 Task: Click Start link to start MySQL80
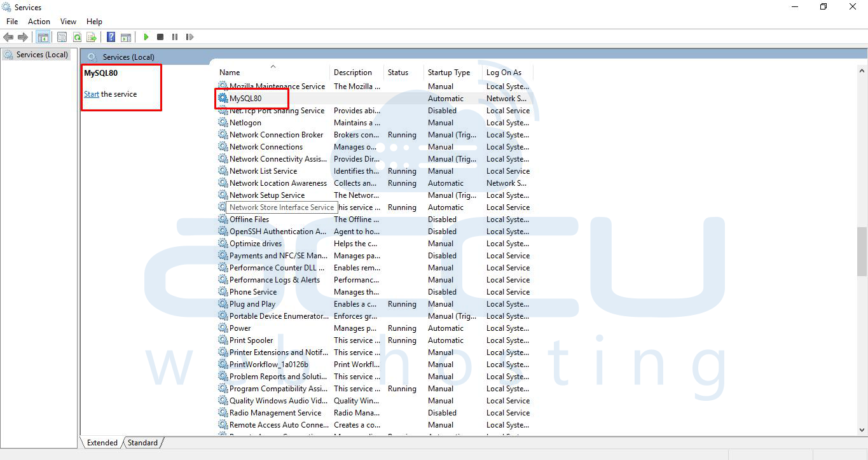92,94
